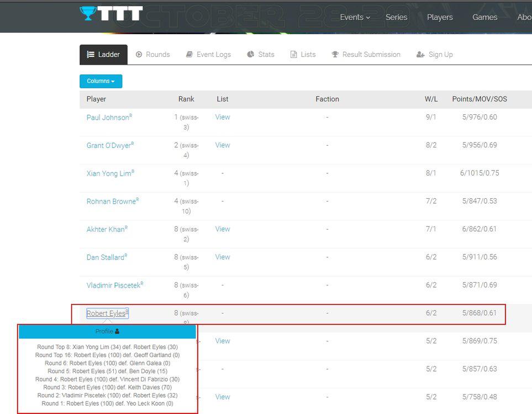Click the Stats pie chart icon
Screen dimensions: 532x414
(250, 55)
